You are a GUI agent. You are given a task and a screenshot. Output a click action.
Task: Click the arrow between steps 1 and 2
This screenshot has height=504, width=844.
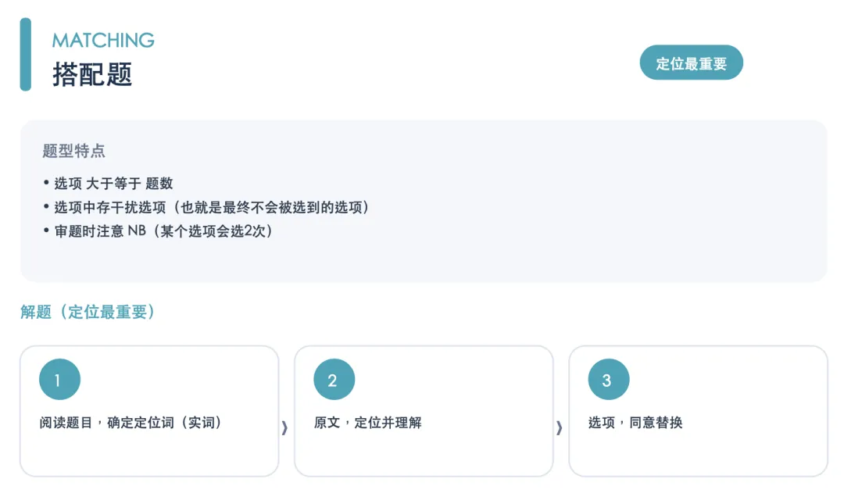coord(284,428)
